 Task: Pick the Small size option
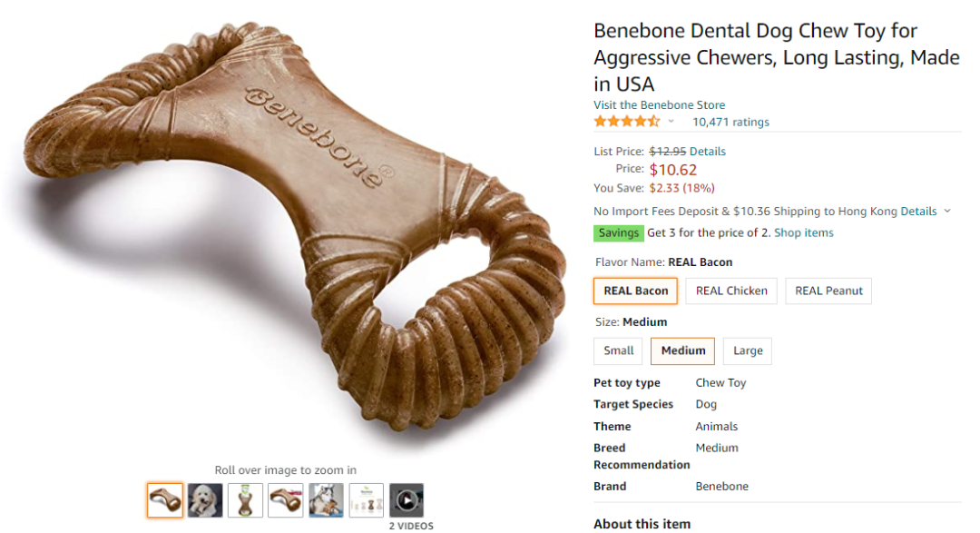(x=619, y=351)
